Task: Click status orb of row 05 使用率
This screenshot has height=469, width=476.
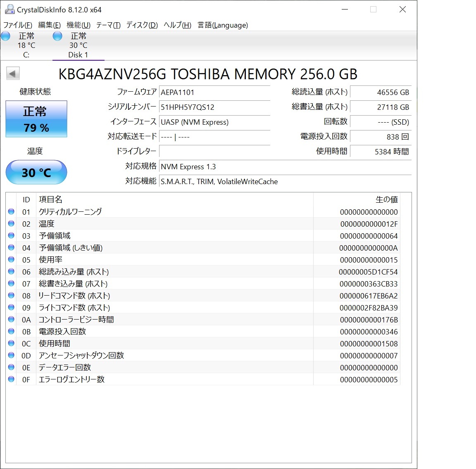Action: point(11,259)
